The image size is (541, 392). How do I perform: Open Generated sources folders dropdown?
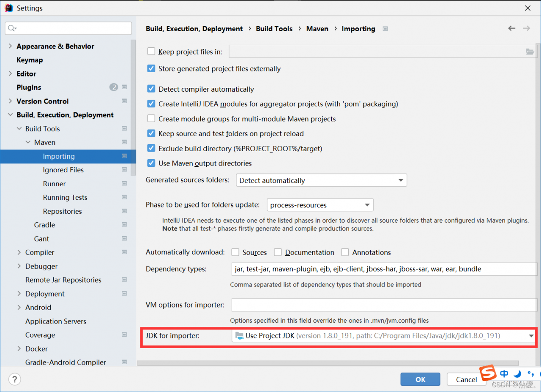pos(321,180)
